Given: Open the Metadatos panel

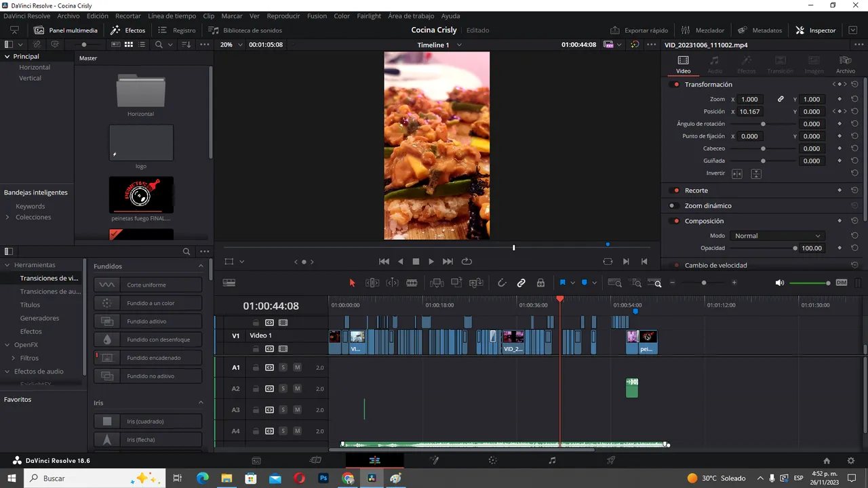Looking at the screenshot, I should pyautogui.click(x=759, y=30).
